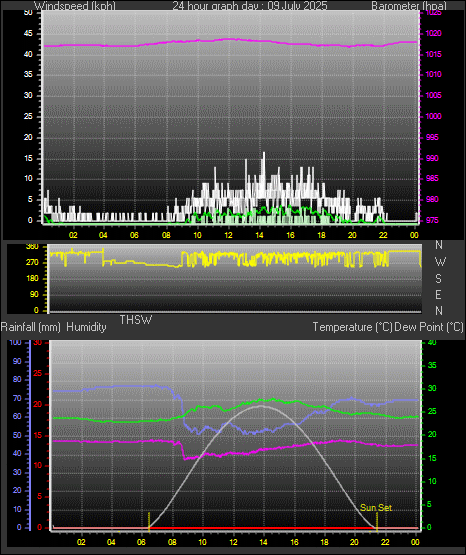
Task: Click the 24 hour graph date title
Action: click(250, 5)
